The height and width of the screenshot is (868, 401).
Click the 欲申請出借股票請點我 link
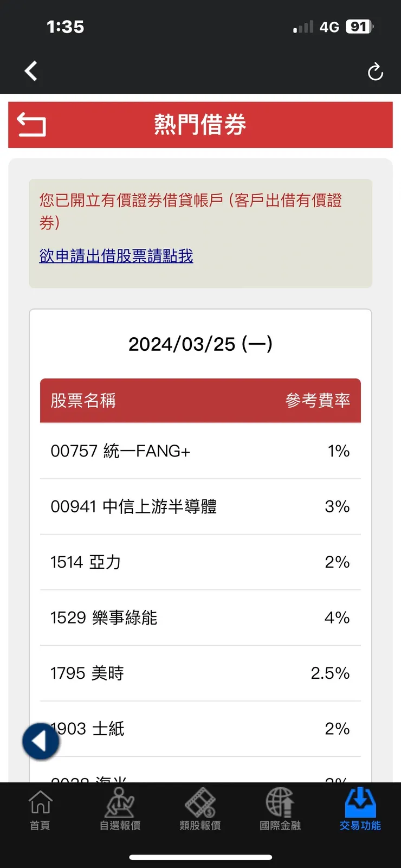(x=116, y=256)
